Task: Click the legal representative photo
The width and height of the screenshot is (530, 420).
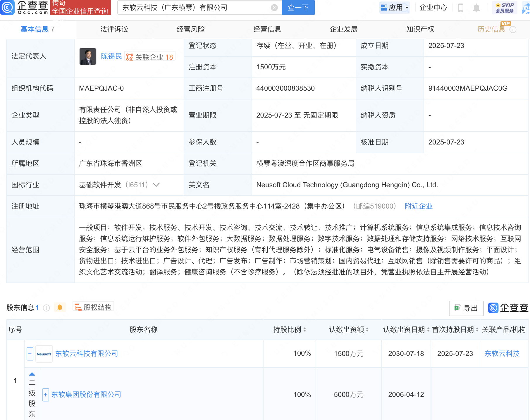Action: [x=88, y=56]
